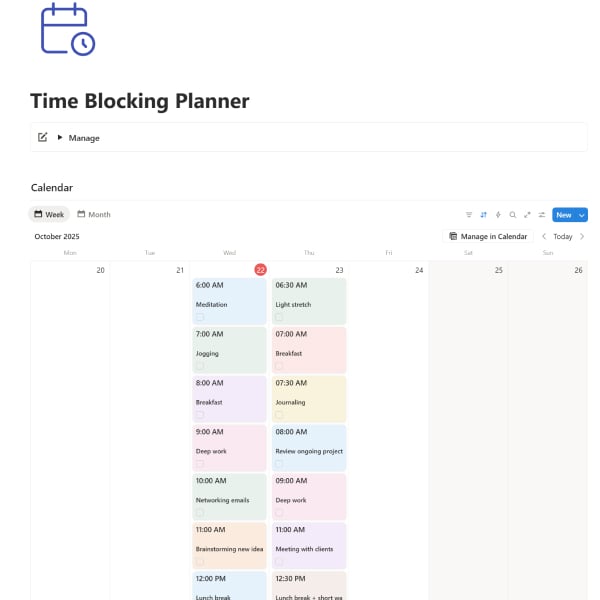The width and height of the screenshot is (600, 600).
Task: Select the Week view tab
Action: point(49,215)
